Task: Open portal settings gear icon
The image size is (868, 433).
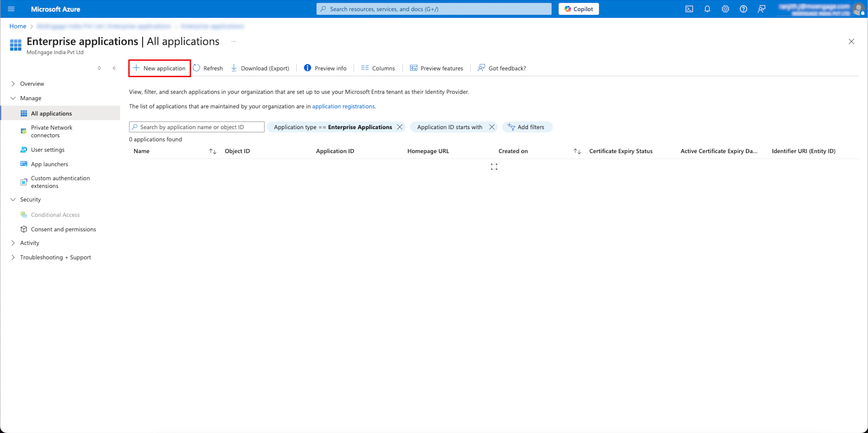Action: [725, 9]
